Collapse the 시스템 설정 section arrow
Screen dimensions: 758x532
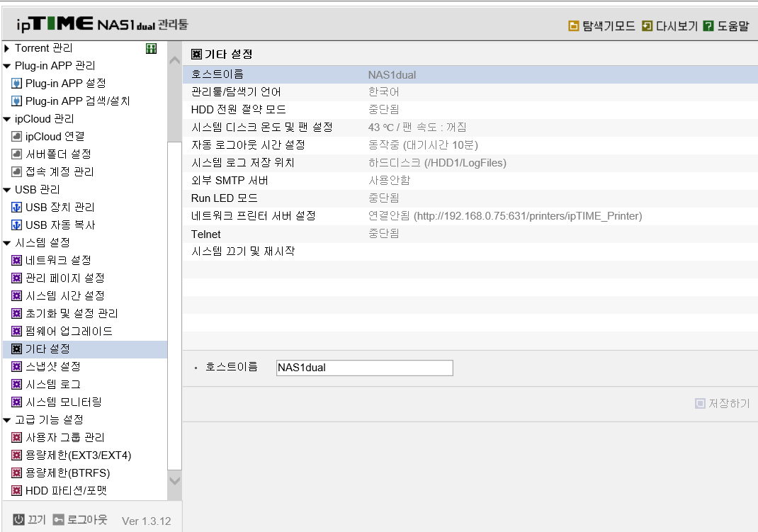point(7,243)
